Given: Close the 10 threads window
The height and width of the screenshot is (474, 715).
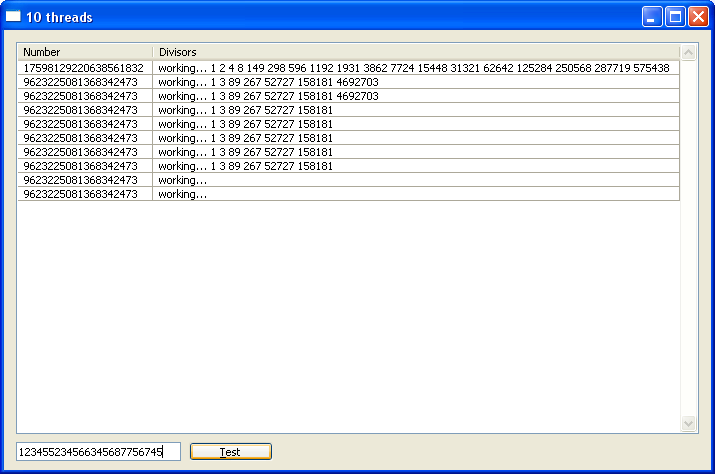Looking at the screenshot, I should pyautogui.click(x=698, y=17).
